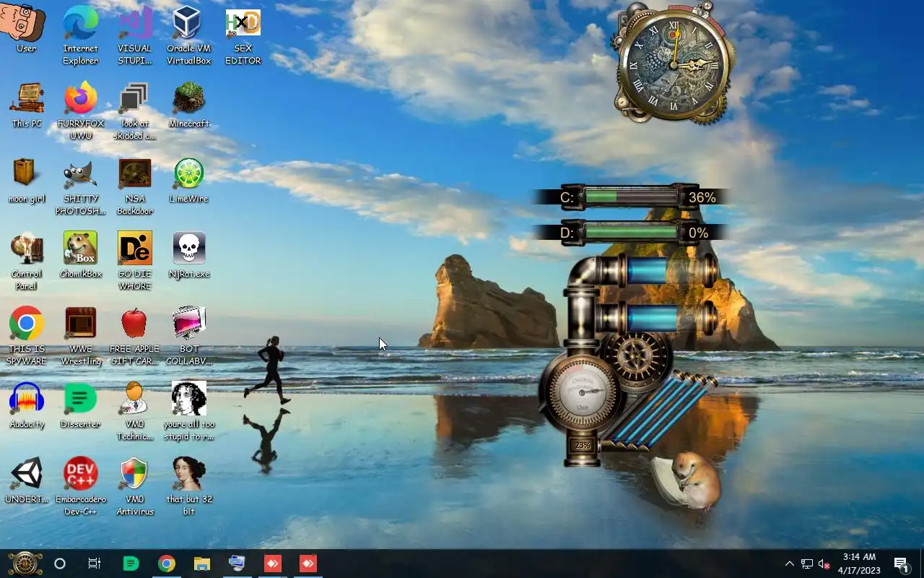Select FREE APPLE GIFT CAR... icon
The width and height of the screenshot is (924, 578).
(x=135, y=337)
